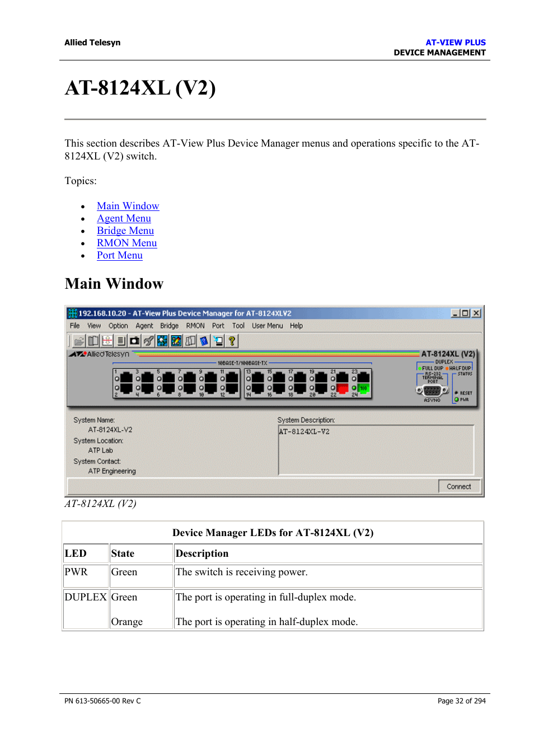
Task: Open the Agent menu
Action: pos(144,326)
